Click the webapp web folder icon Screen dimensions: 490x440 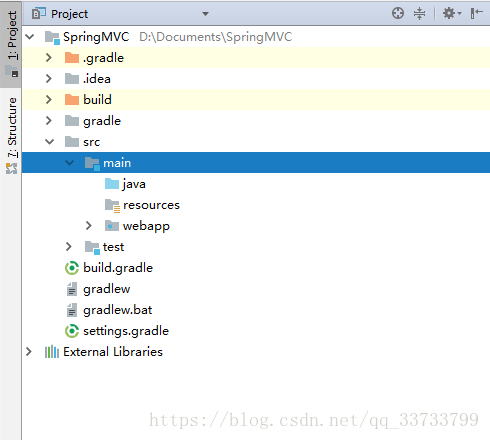click(112, 226)
